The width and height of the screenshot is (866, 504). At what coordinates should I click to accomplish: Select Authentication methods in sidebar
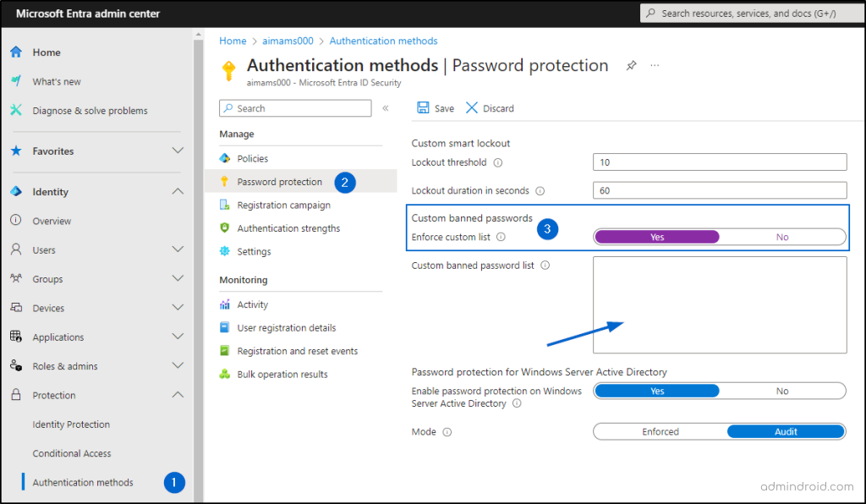(83, 482)
